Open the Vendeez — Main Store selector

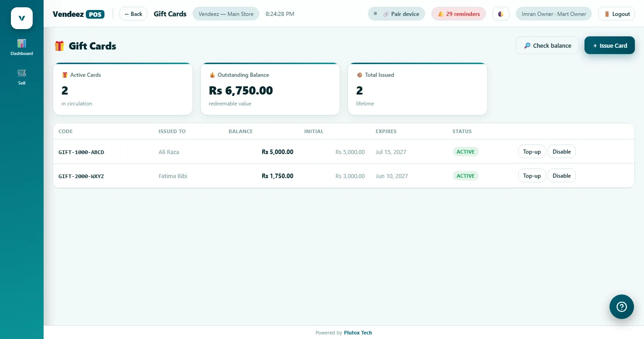[226, 14]
